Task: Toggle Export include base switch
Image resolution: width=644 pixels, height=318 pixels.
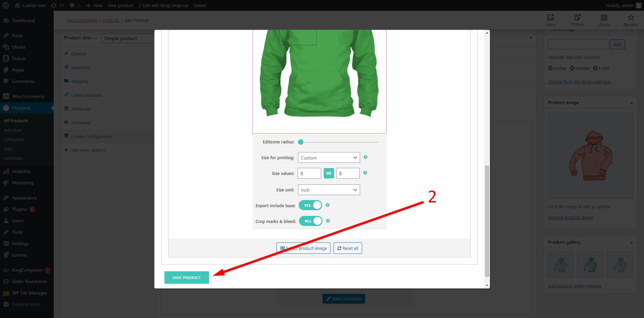Action: (x=310, y=205)
